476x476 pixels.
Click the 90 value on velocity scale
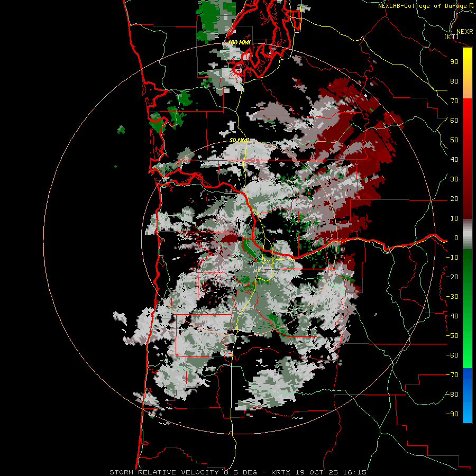[454, 62]
